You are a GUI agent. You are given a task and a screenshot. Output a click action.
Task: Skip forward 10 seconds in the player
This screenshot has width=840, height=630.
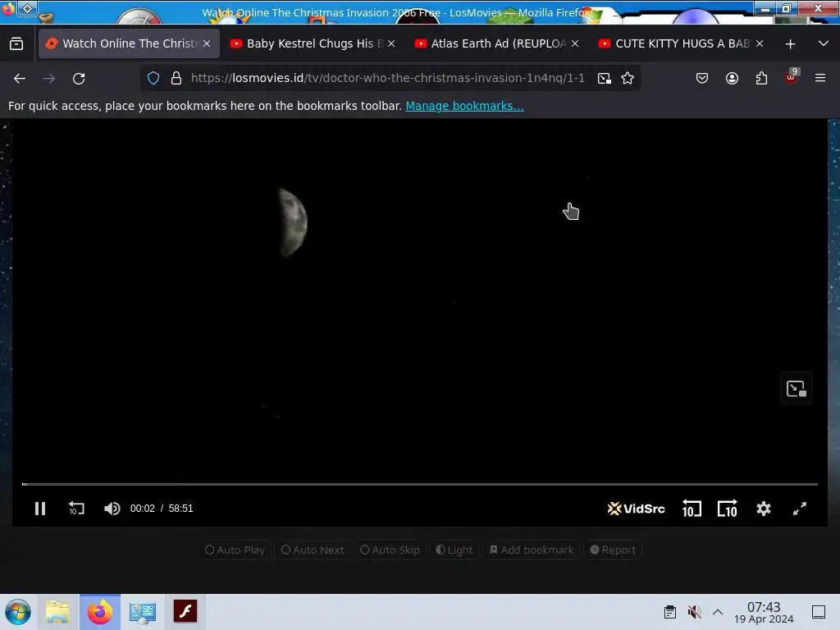pos(727,509)
